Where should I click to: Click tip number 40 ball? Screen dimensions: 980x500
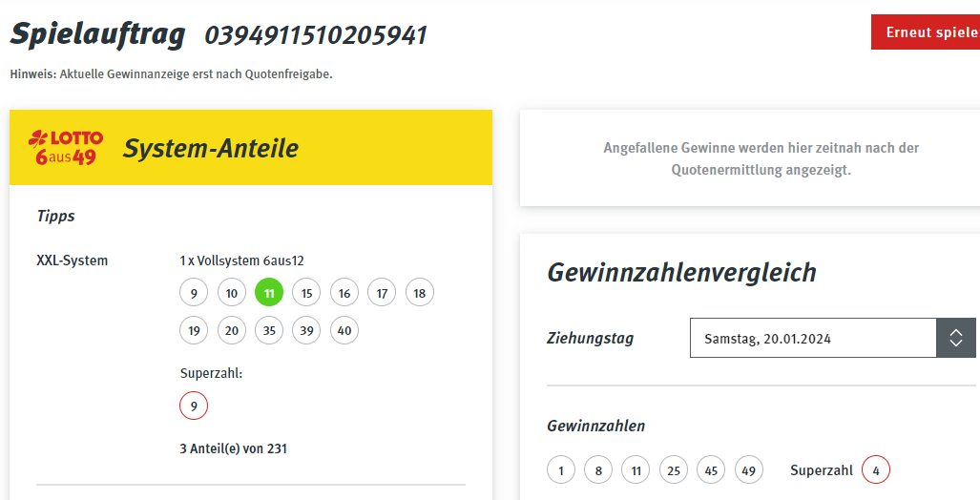point(344,330)
